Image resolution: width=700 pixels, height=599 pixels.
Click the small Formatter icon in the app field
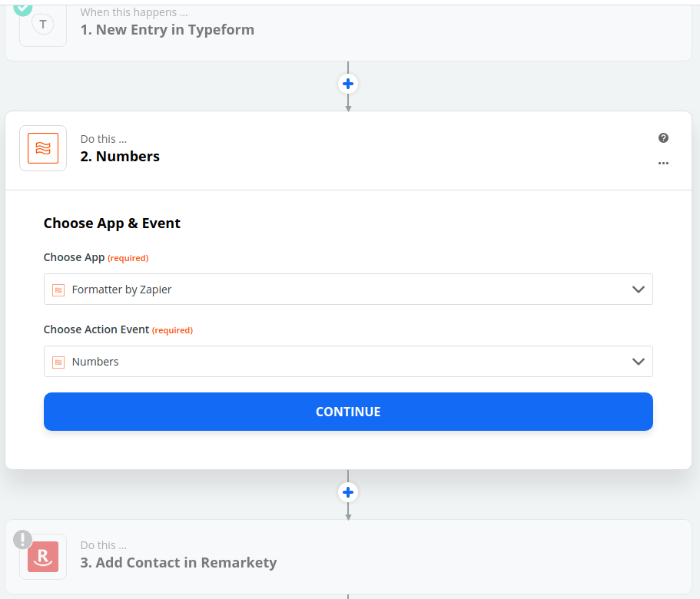(x=58, y=290)
